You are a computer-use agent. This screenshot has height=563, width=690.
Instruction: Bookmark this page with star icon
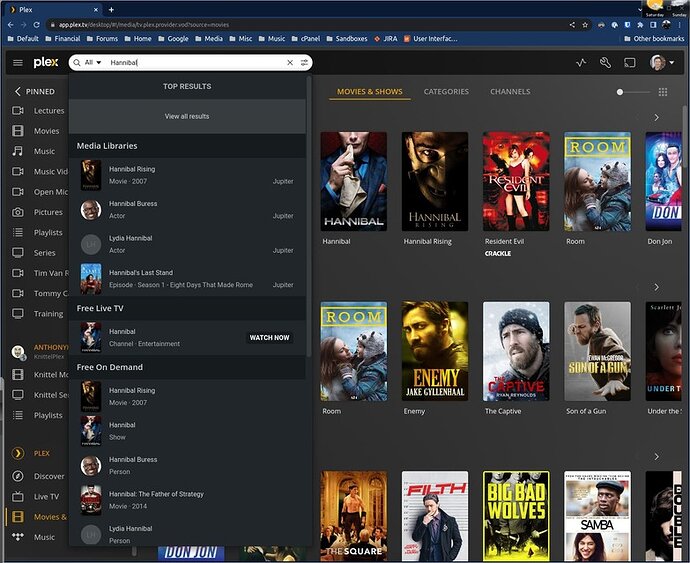pyautogui.click(x=585, y=25)
